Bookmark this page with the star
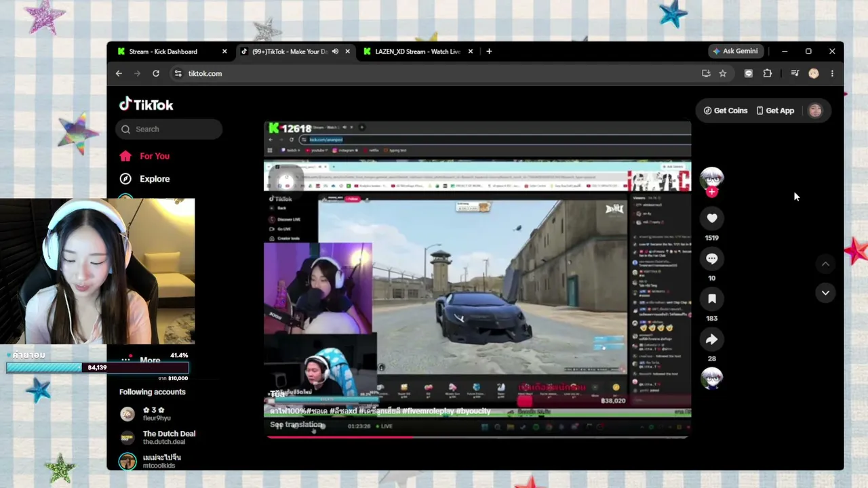Screen dimensions: 868x488 point(723,73)
